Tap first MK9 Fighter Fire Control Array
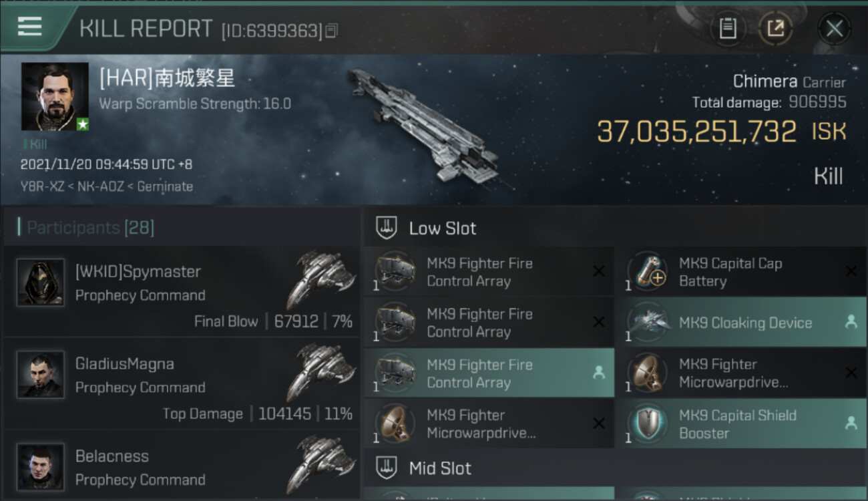The height and width of the screenshot is (501, 868). [489, 272]
